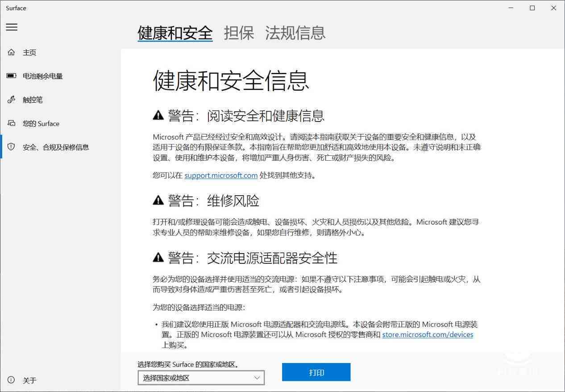Click the shield icon for safety info
Image resolution: width=565 pixels, height=392 pixels.
12,147
